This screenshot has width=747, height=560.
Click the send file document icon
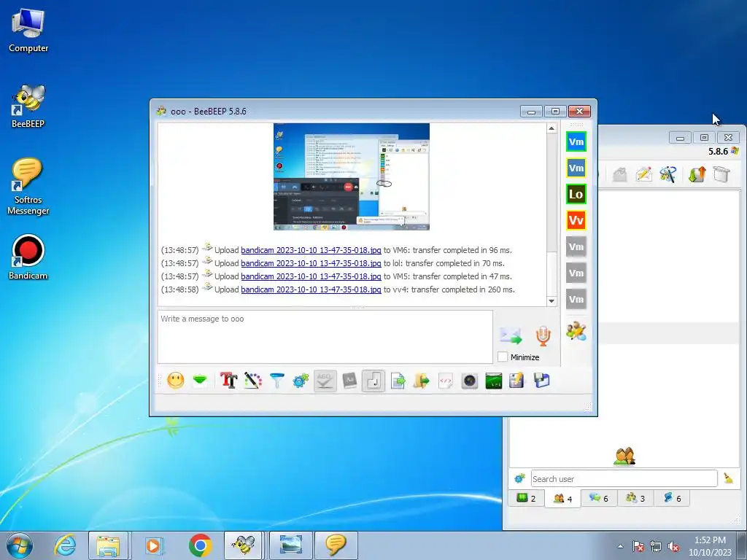[398, 381]
